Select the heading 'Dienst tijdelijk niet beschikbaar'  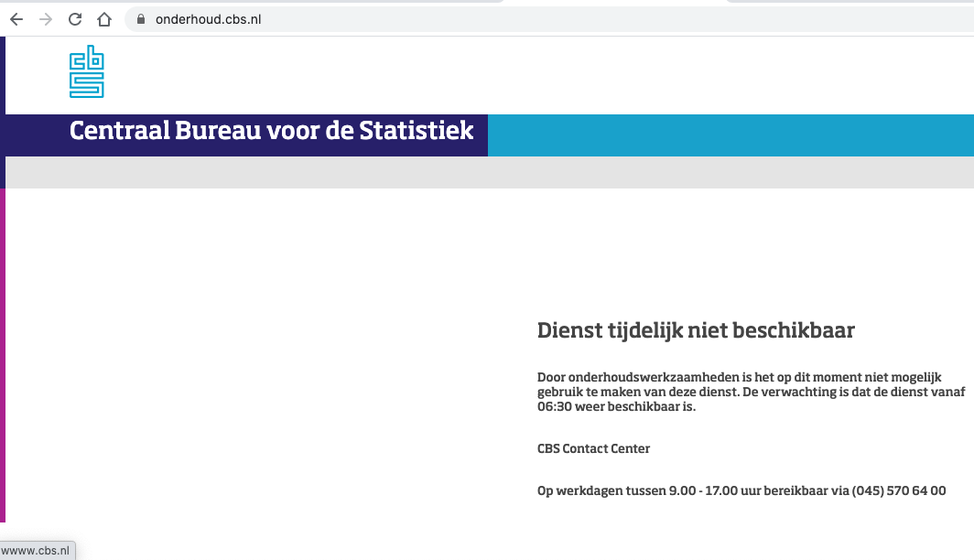696,330
